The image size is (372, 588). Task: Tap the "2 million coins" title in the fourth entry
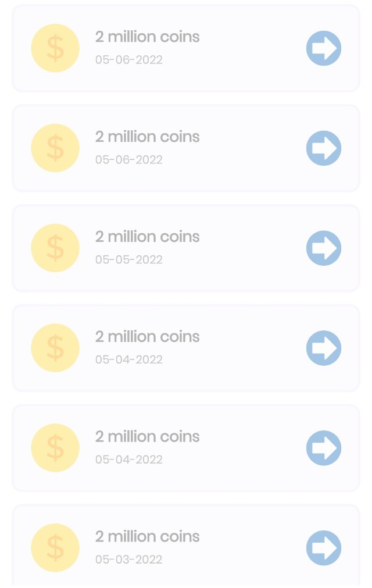point(148,337)
